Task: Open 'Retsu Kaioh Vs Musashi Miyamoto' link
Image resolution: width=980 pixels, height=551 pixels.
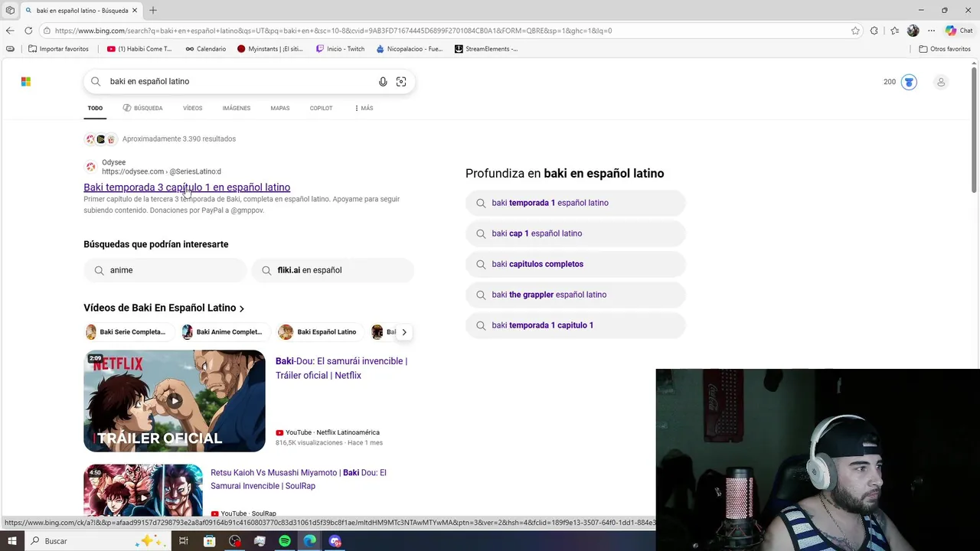Action: pos(299,479)
